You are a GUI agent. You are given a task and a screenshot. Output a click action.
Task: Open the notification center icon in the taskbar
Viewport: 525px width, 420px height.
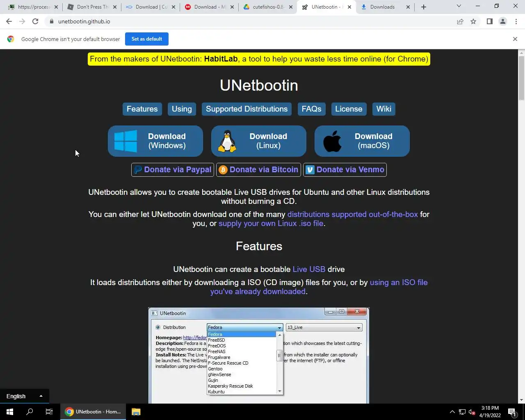[512, 412]
